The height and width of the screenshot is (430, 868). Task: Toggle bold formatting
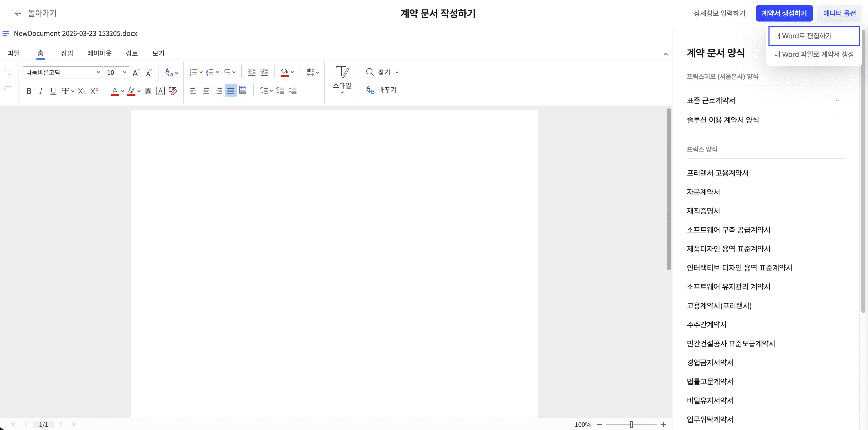(29, 91)
